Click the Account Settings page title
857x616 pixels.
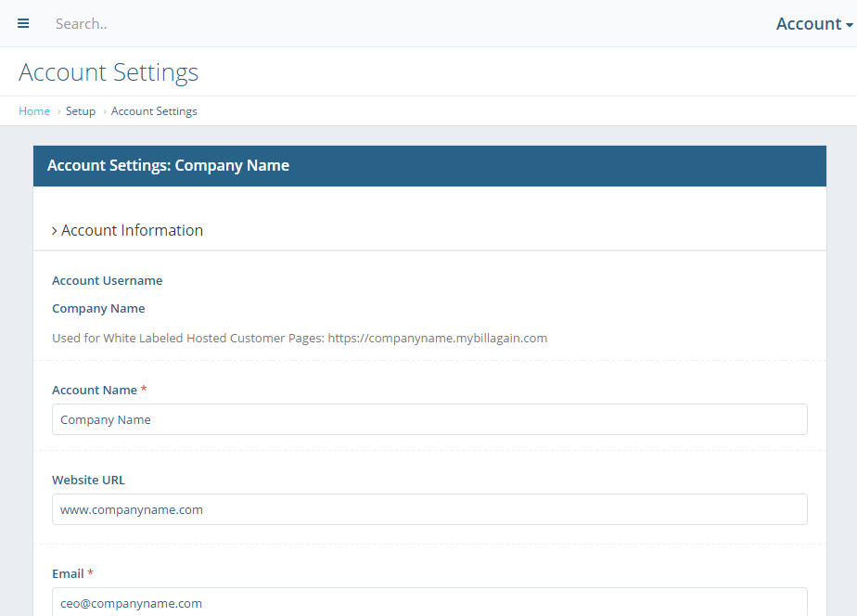tap(109, 72)
